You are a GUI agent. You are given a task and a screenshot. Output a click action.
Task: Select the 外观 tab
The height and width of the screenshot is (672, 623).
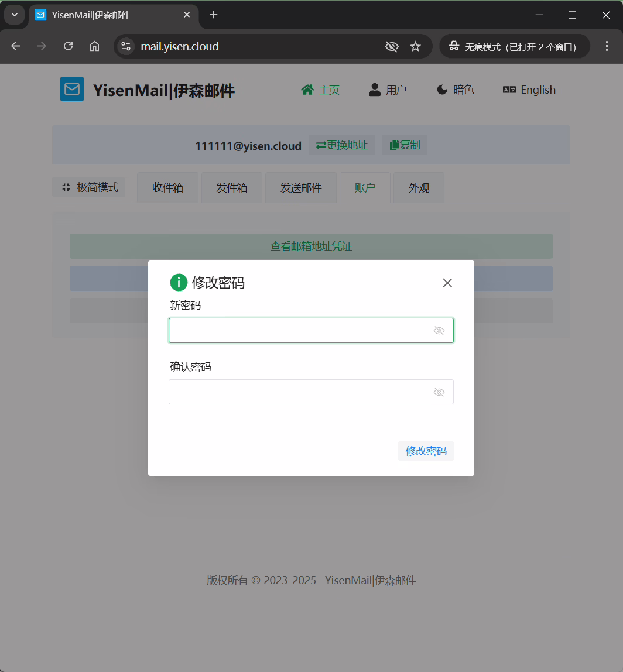(417, 187)
